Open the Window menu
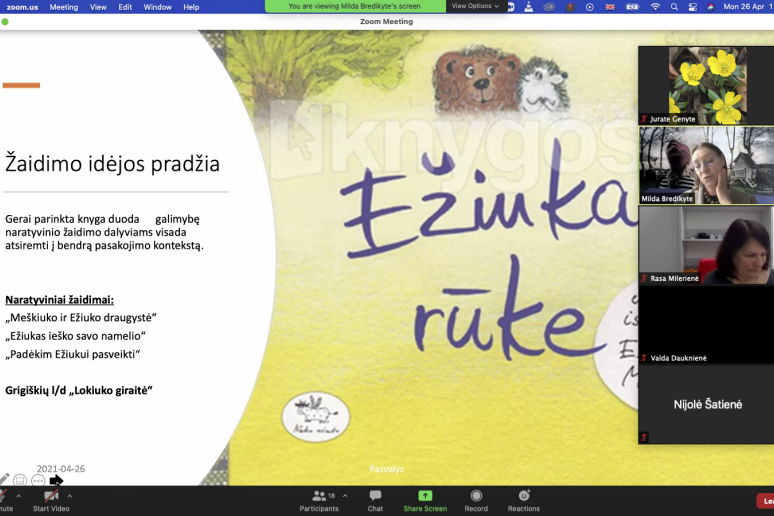 point(157,7)
